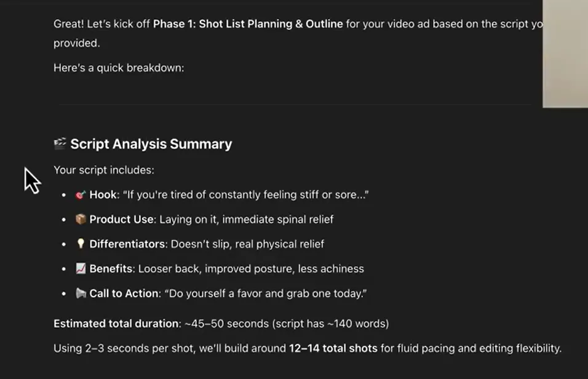Click the bold Benefits label
Image resolution: width=588 pixels, height=379 pixels.
tap(111, 269)
